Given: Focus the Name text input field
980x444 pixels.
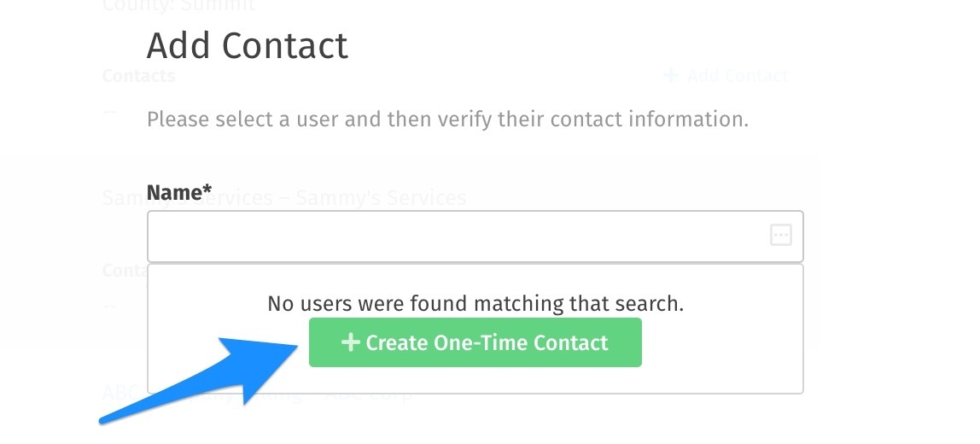Looking at the screenshot, I should tap(475, 236).
